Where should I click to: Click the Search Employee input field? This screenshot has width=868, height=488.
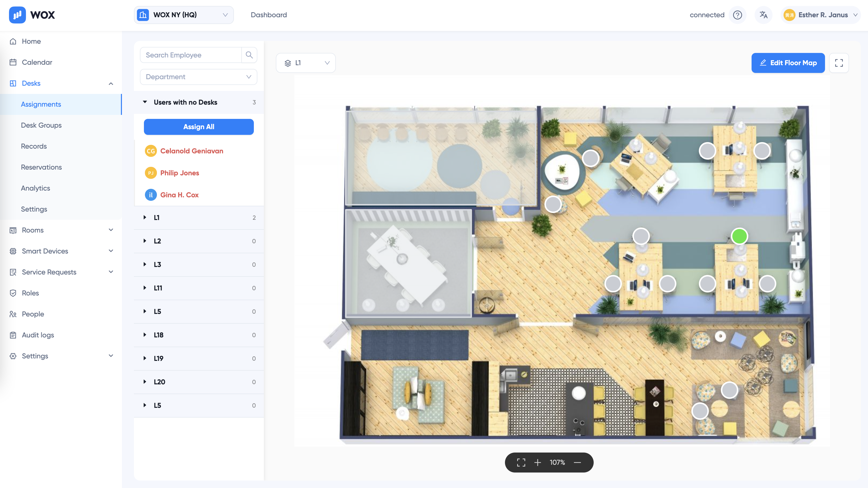tap(191, 55)
